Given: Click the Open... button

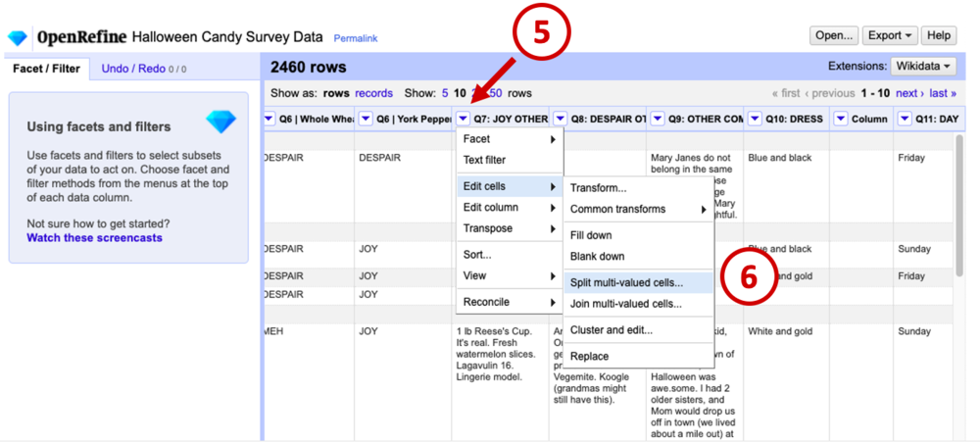Looking at the screenshot, I should coord(834,35).
